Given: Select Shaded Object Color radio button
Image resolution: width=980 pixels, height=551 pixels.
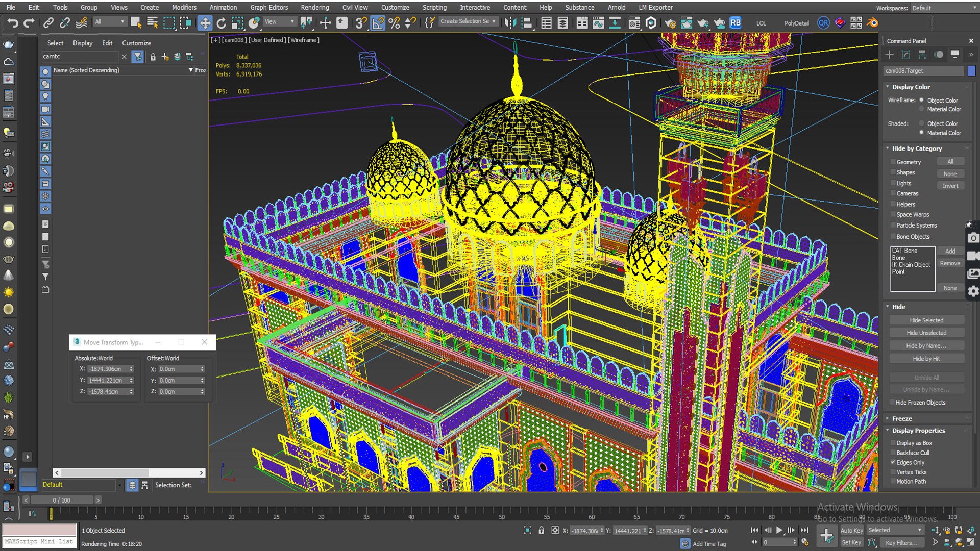Looking at the screenshot, I should point(921,123).
